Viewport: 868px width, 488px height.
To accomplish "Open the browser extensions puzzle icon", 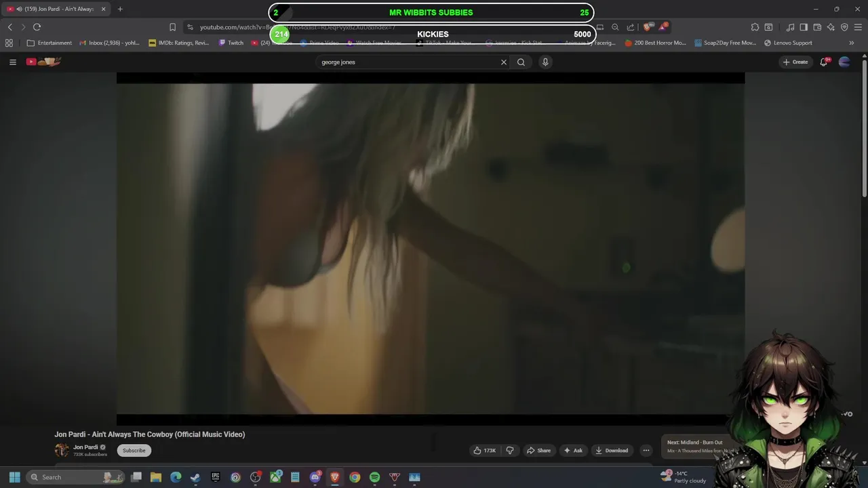I will (755, 27).
